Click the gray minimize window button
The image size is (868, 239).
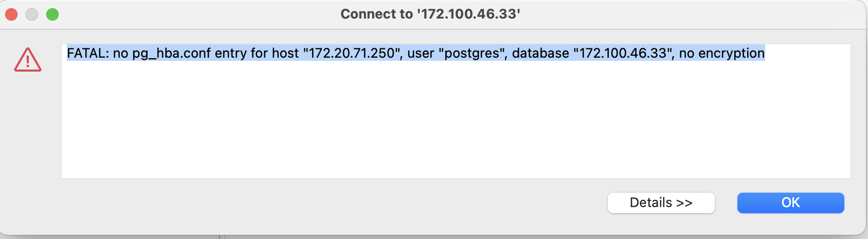click(x=32, y=14)
